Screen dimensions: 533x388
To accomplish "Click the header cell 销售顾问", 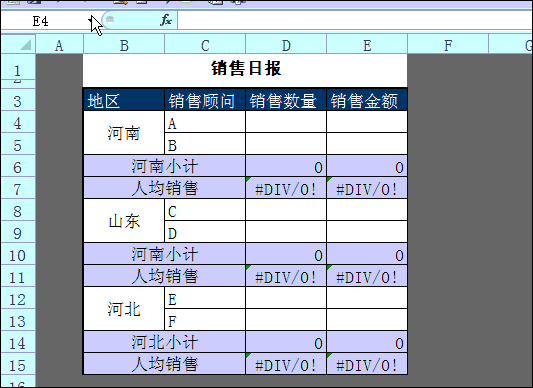I will click(205, 100).
